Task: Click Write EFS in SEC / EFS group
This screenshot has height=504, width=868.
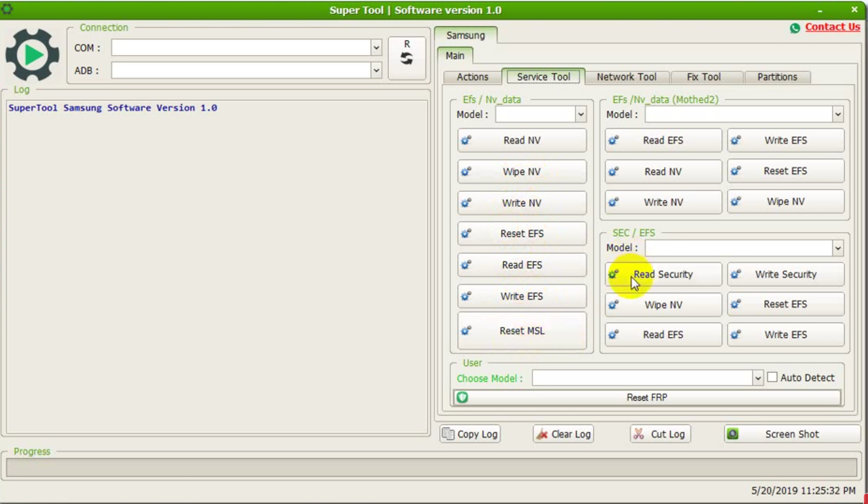Action: 786,335
